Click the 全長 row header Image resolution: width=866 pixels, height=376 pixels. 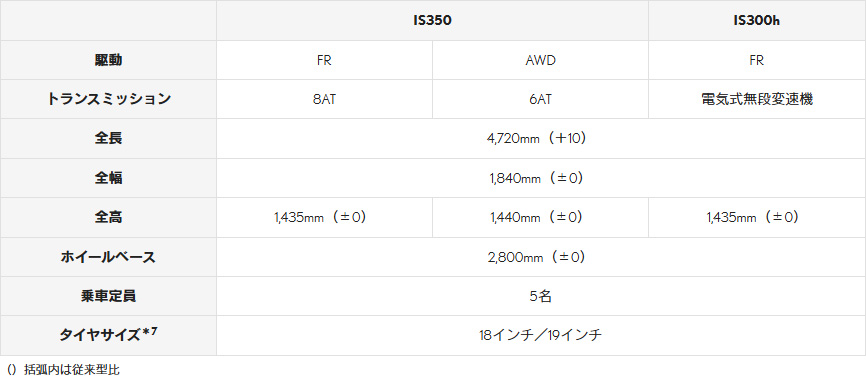click(108, 139)
